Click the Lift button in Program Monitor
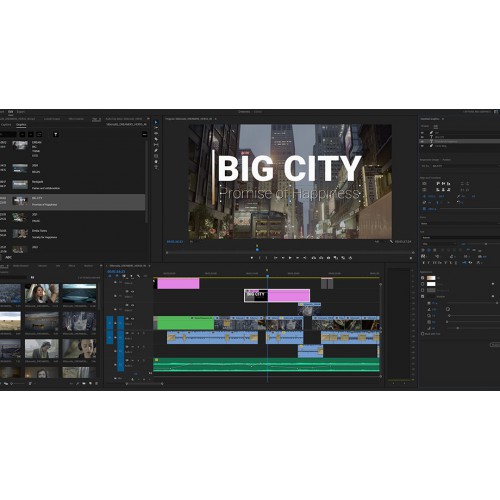 314,258
